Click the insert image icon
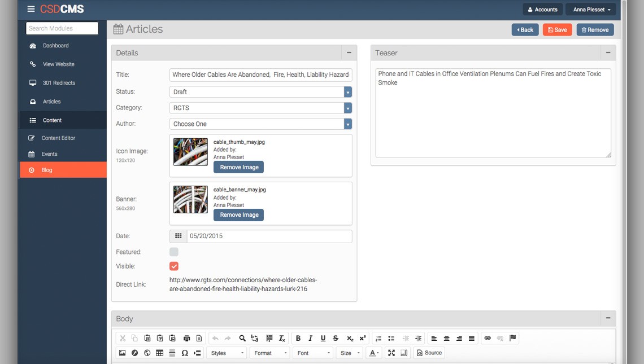 pyautogui.click(x=122, y=353)
